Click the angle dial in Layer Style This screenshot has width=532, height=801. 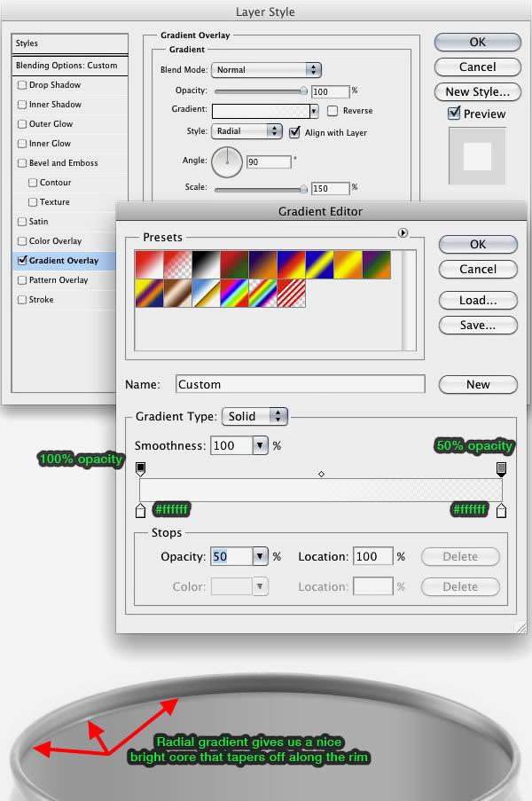point(227,162)
